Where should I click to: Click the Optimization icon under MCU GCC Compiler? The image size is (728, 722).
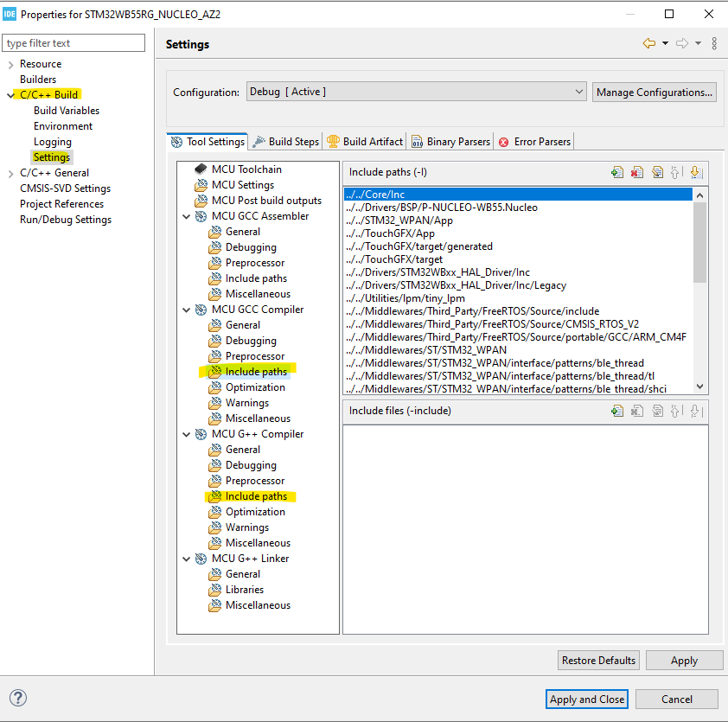coord(215,387)
